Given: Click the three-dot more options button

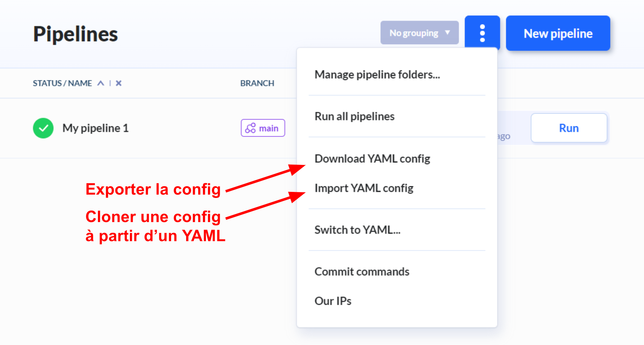Looking at the screenshot, I should point(482,33).
